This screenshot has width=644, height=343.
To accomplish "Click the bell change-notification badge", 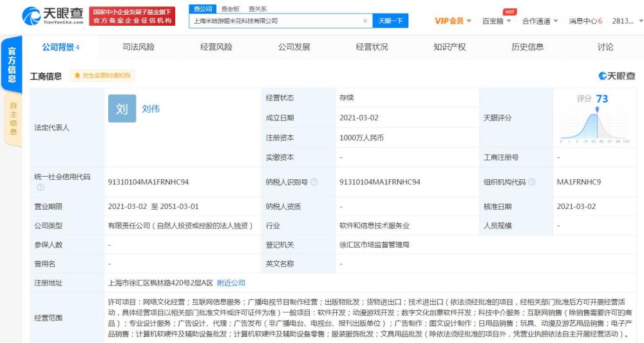I will pyautogui.click(x=102, y=75).
